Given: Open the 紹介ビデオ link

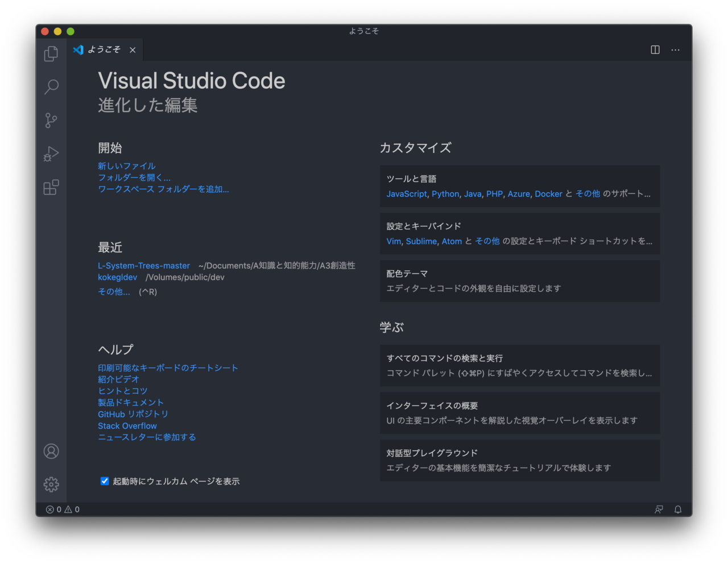Looking at the screenshot, I should tap(118, 379).
